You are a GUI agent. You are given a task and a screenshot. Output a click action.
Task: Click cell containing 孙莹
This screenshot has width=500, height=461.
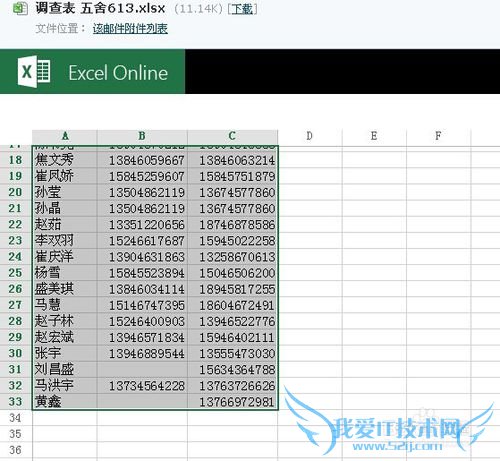tap(65, 192)
